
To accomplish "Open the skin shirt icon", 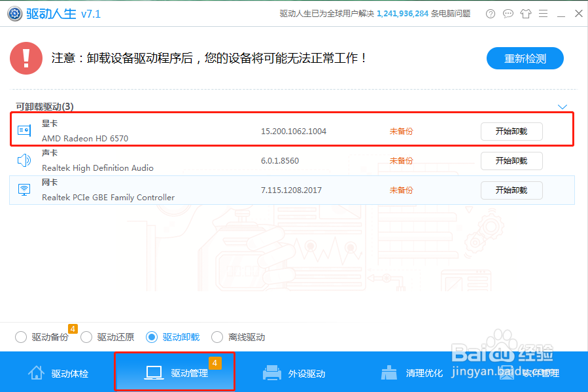I will 525,14.
